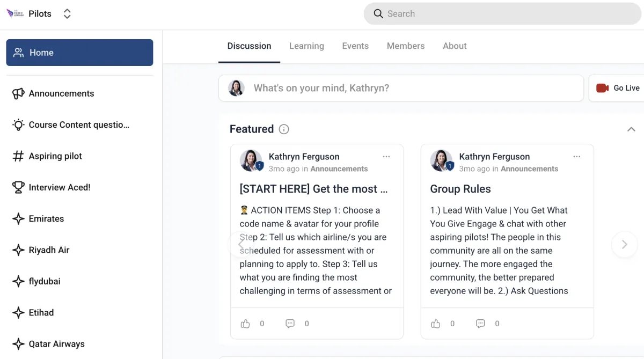Image resolution: width=644 pixels, height=359 pixels.
Task: Open Course Content questions channel
Action: click(79, 125)
